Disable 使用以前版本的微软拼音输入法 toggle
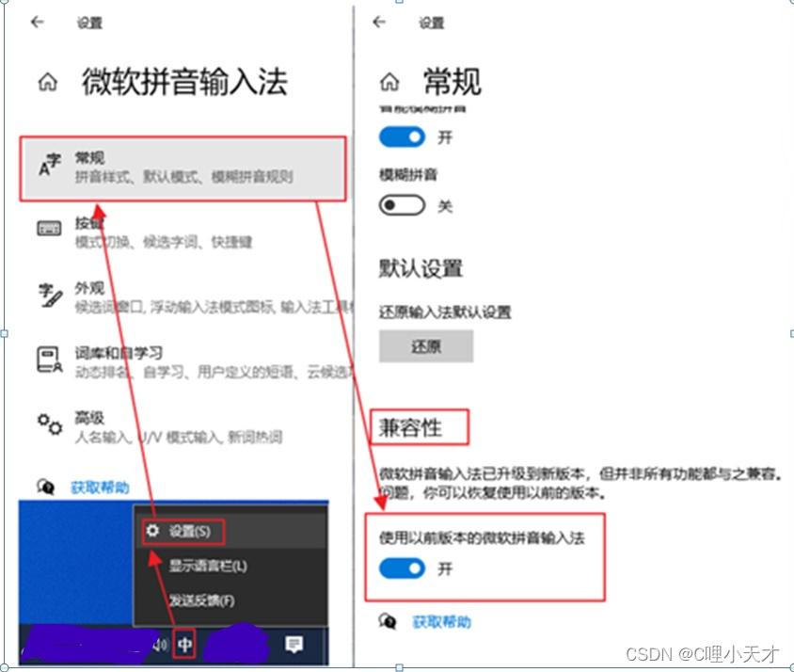 point(402,568)
